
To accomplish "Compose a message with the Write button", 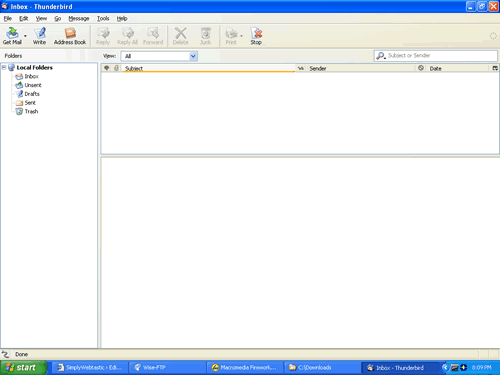I will tap(39, 36).
